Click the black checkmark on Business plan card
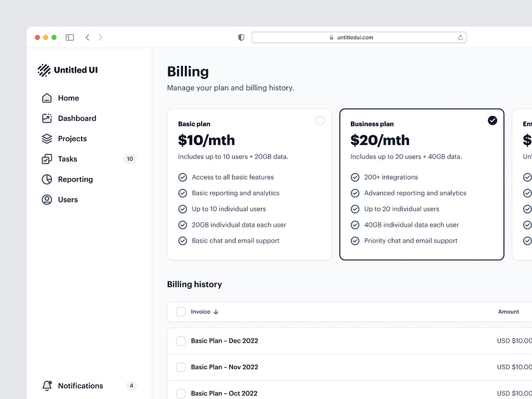Image resolution: width=532 pixels, height=399 pixels. [x=492, y=120]
